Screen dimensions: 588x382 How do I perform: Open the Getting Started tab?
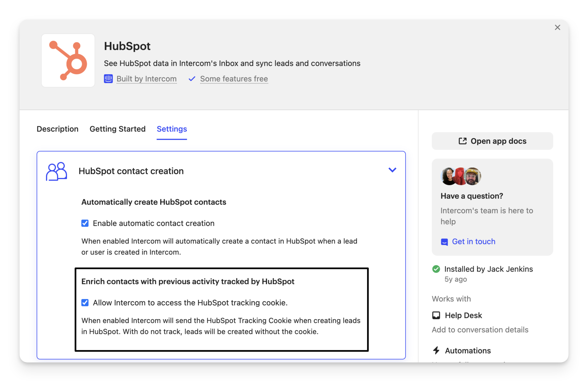(118, 129)
